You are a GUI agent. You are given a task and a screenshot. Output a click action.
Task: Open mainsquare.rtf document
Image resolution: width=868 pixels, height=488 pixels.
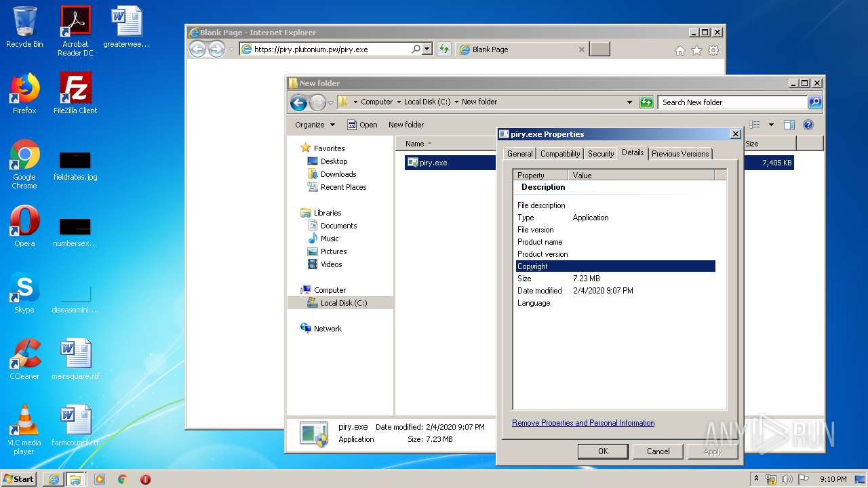coord(75,359)
